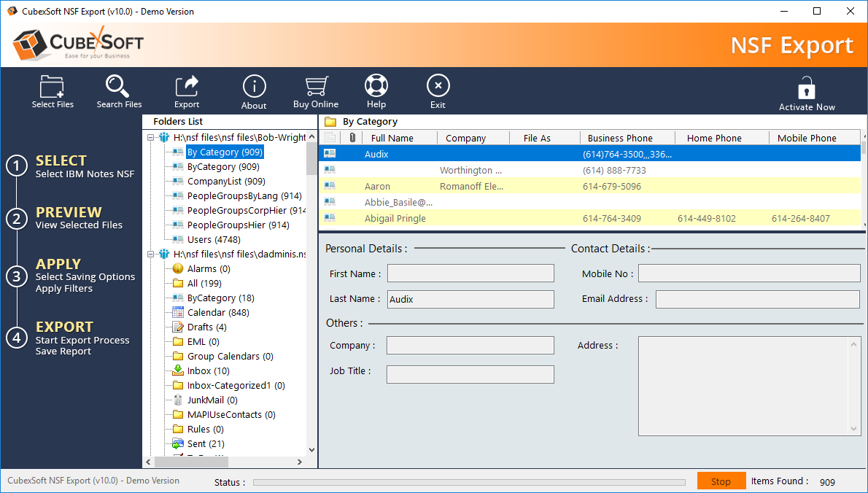Viewport: 868px width, 493px height.
Task: Sort contacts by Full Name column
Action: coord(392,138)
